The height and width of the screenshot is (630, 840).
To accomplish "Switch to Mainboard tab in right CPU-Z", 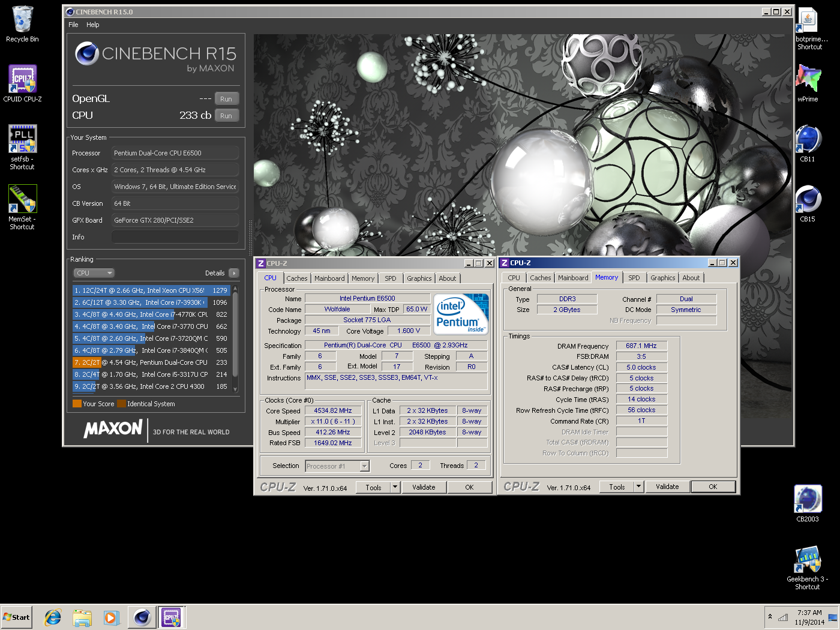I will 573,278.
